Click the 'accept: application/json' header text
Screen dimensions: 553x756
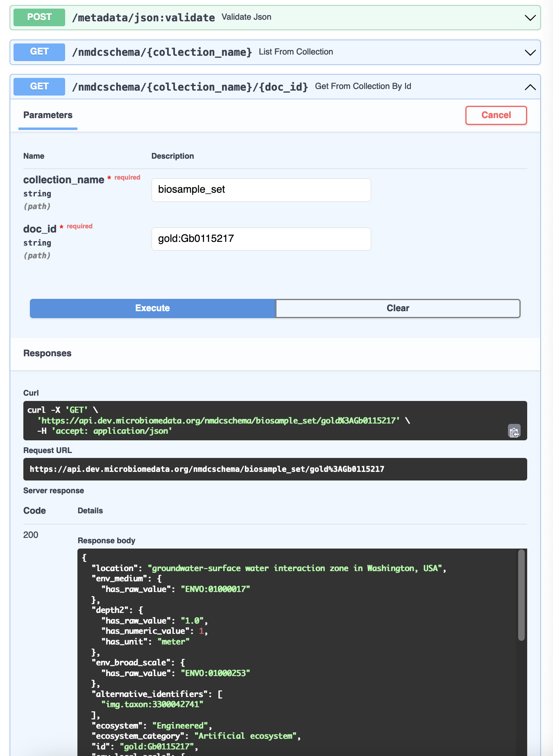(112, 431)
